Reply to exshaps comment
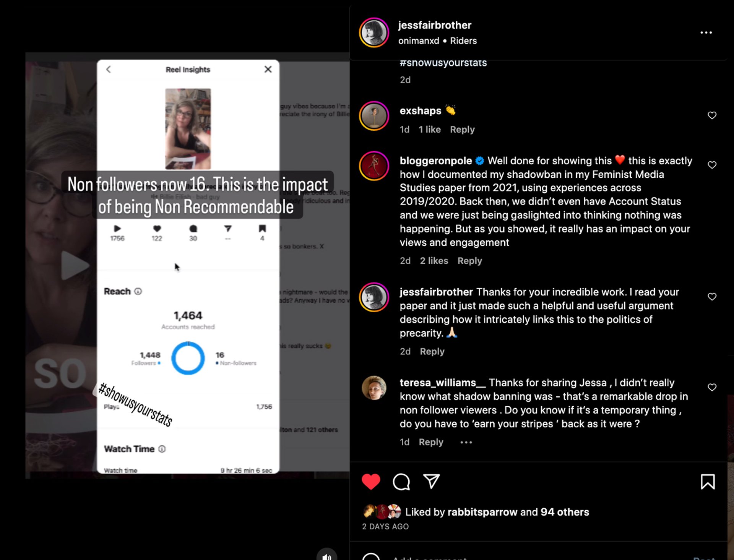The image size is (734, 560). pyautogui.click(x=462, y=130)
